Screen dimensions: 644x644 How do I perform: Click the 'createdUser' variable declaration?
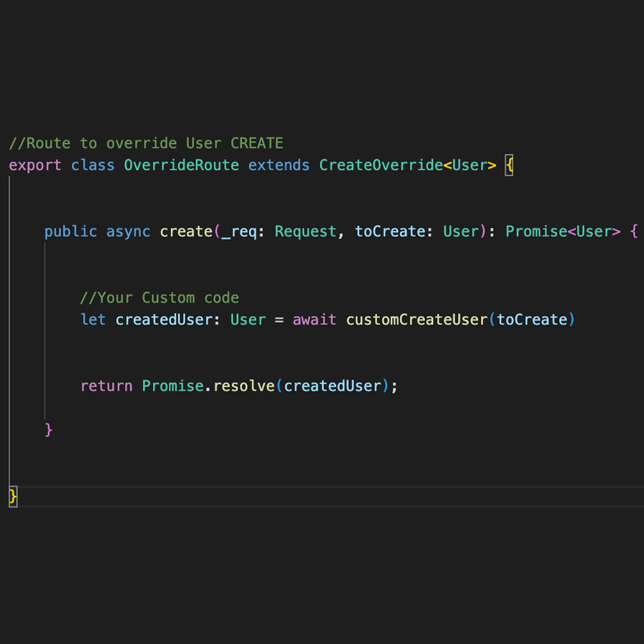[x=164, y=320]
